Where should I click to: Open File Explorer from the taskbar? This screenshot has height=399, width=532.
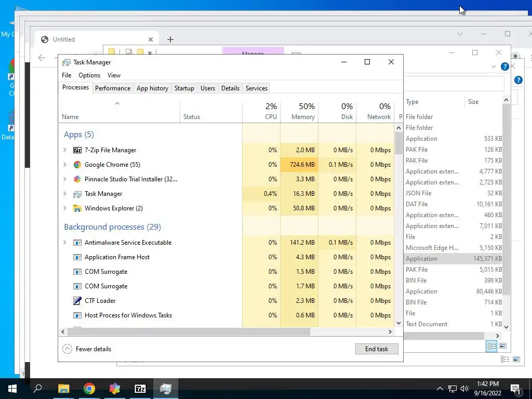63,389
